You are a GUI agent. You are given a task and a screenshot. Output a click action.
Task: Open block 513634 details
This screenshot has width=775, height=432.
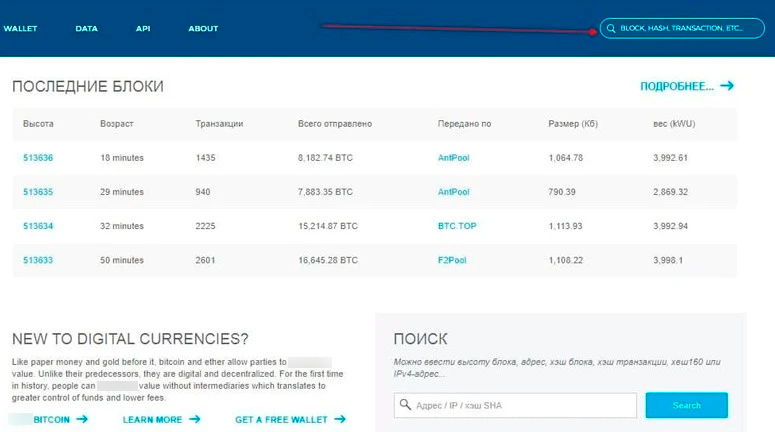tap(38, 226)
